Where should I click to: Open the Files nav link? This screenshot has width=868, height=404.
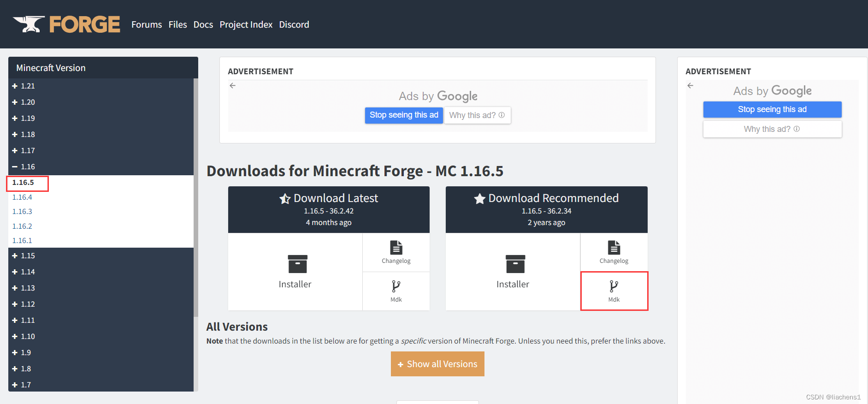[x=177, y=24]
